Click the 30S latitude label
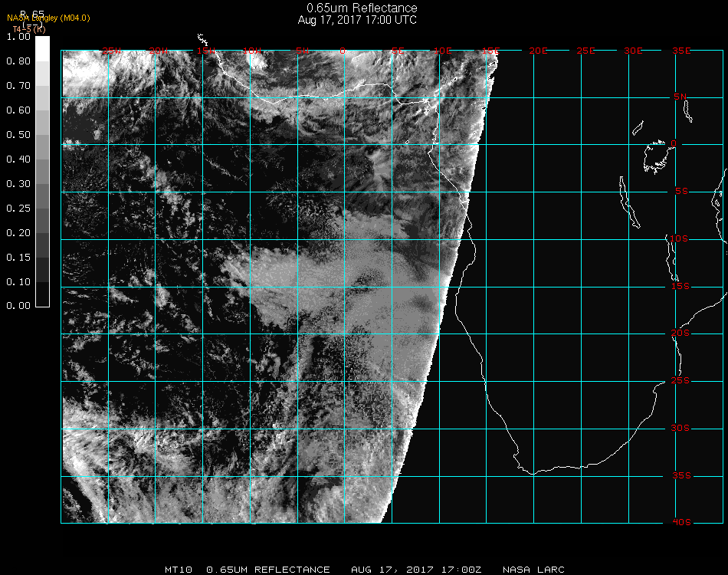 point(680,429)
